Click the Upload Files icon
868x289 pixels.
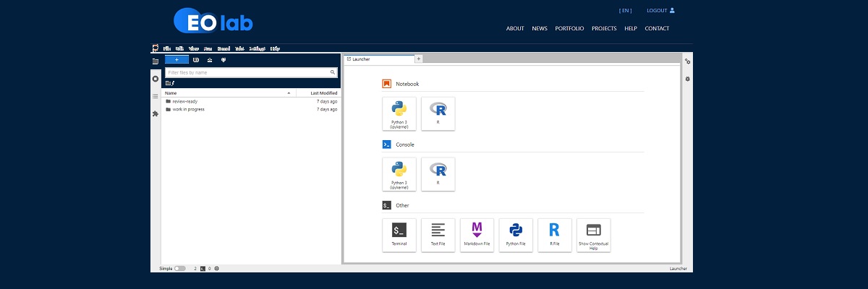(x=210, y=60)
